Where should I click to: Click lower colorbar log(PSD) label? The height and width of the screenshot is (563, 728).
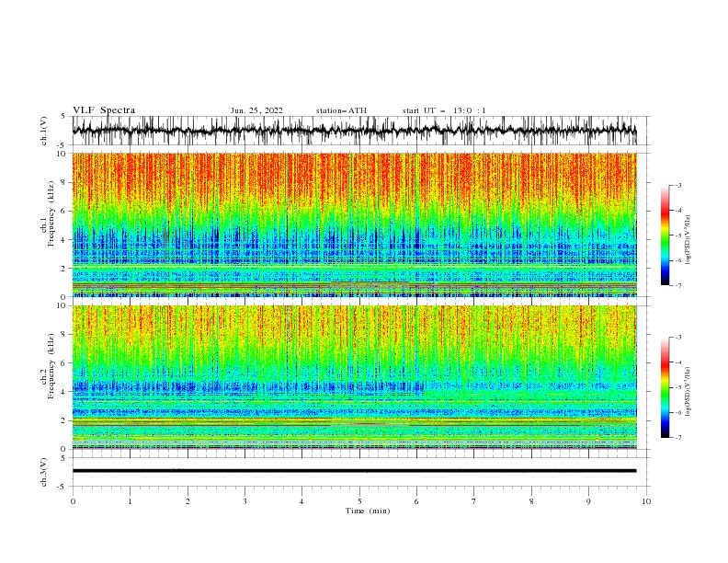coord(688,391)
